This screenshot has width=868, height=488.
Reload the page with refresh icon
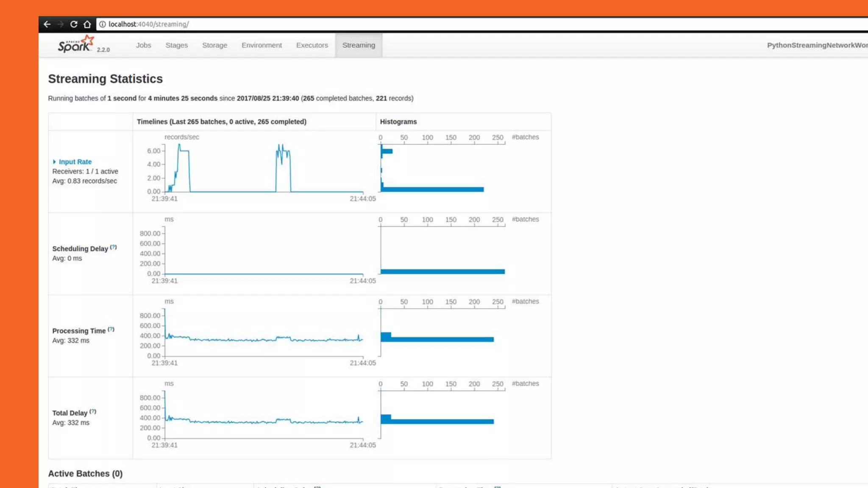[74, 24]
